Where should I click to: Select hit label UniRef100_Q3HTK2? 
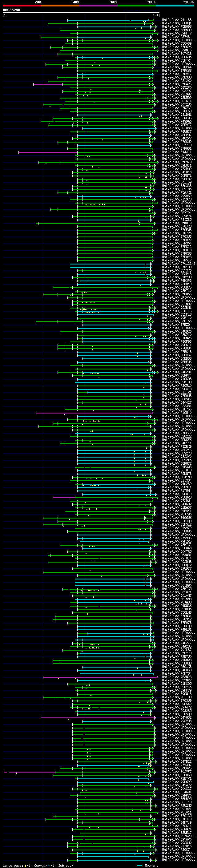coord(177,545)
